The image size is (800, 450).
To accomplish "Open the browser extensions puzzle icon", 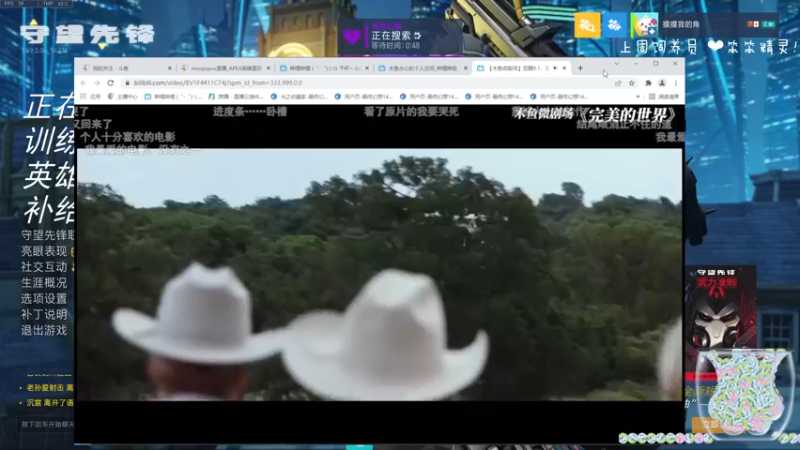I will click(648, 83).
